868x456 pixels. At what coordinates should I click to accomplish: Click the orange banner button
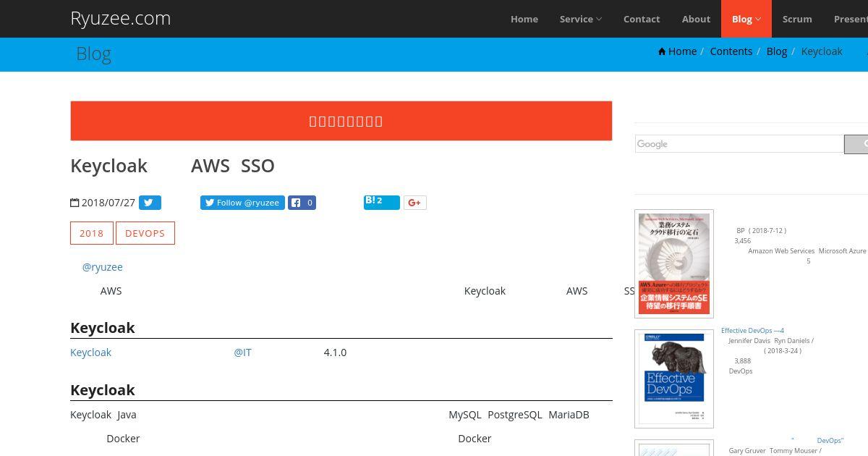(341, 121)
